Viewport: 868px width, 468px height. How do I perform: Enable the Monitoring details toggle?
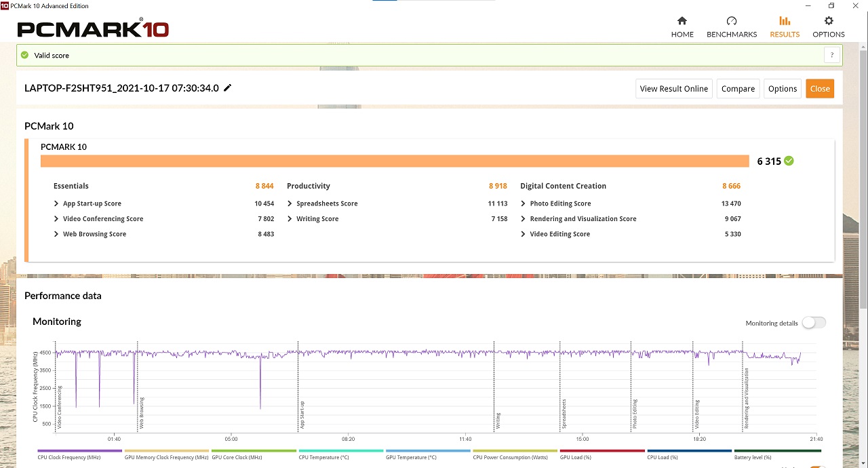(813, 323)
